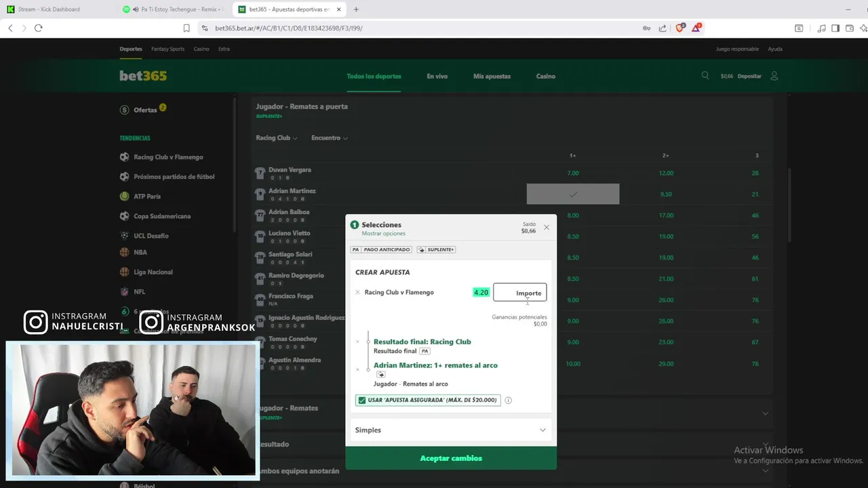Select Fantasy Sports in top bar

pos(167,49)
